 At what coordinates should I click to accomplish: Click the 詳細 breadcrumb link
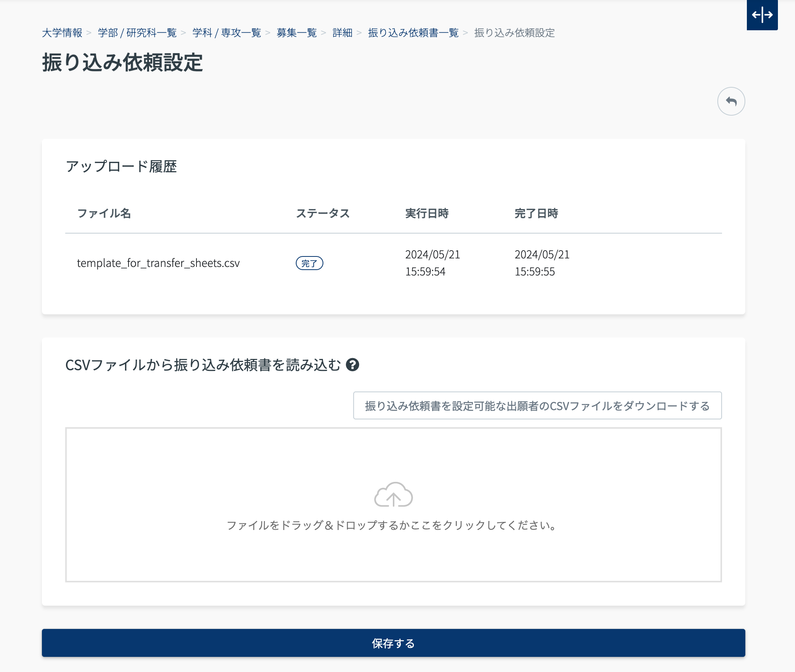point(342,33)
